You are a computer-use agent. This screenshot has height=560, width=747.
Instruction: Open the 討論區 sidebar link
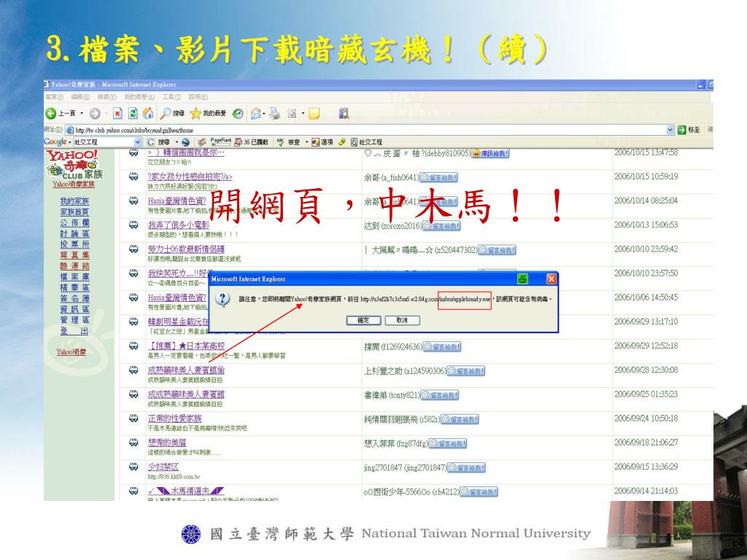coord(74,233)
